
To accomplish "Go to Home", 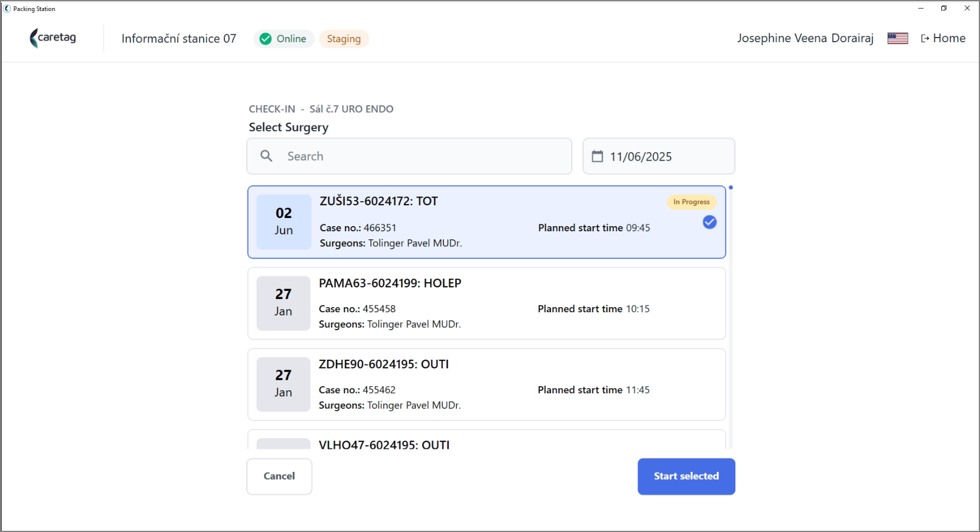I will pyautogui.click(x=943, y=38).
